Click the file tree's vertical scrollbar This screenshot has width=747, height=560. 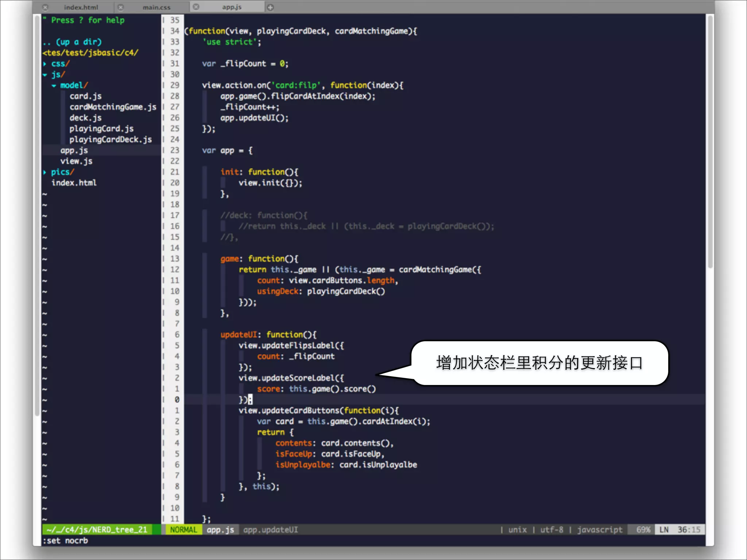(37, 215)
